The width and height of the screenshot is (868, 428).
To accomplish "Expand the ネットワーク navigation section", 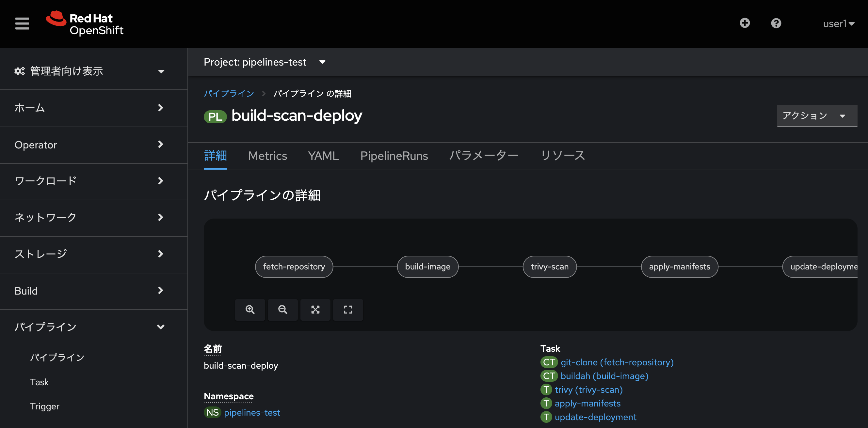I will pyautogui.click(x=94, y=217).
